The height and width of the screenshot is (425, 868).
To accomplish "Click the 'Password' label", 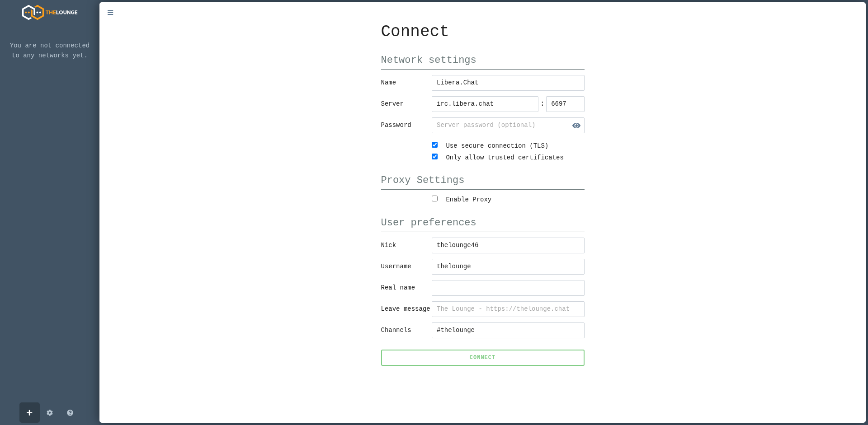I will (x=396, y=125).
